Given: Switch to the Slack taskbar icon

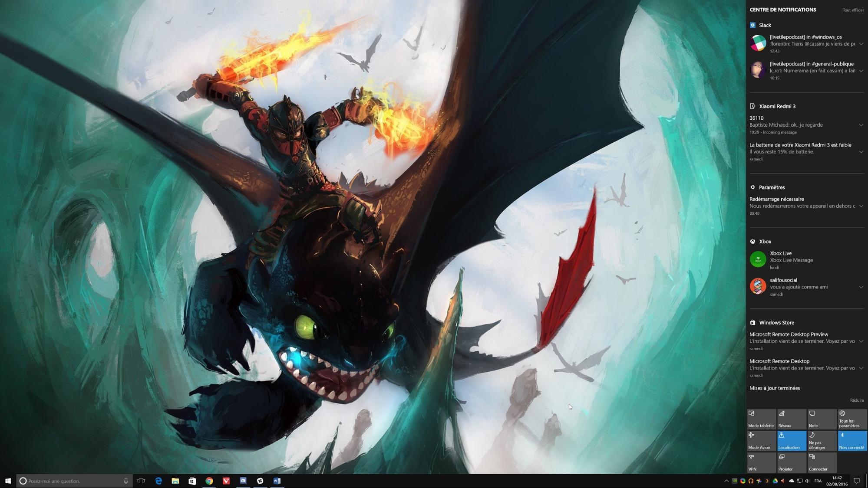Looking at the screenshot, I should point(260,481).
